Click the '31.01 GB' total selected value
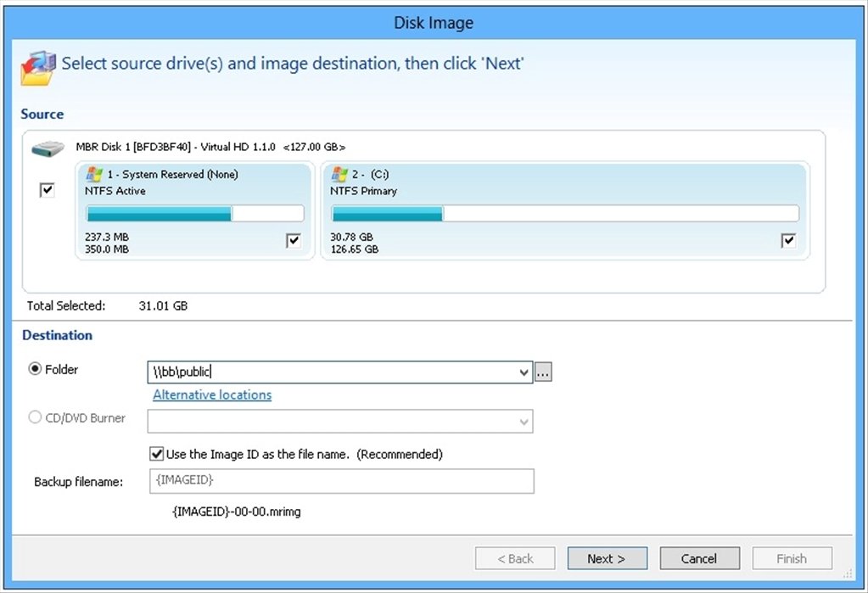Viewport: 868px width, 593px height. (x=163, y=305)
